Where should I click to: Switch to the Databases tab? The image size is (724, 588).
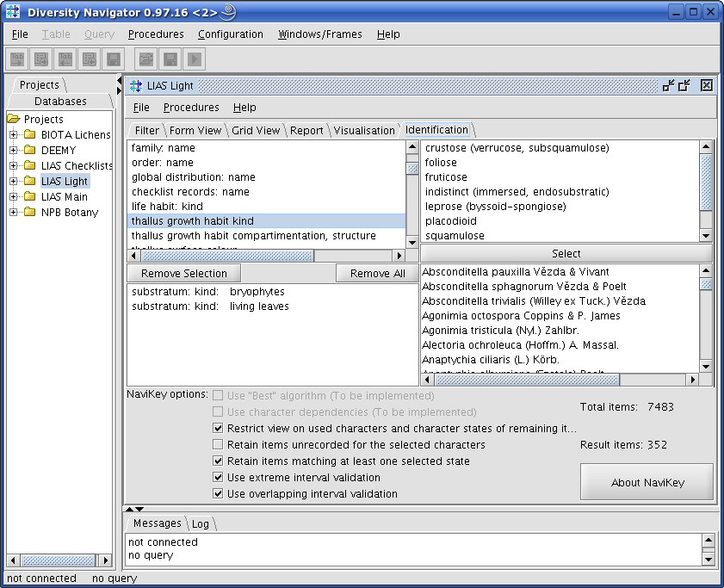pyautogui.click(x=60, y=101)
